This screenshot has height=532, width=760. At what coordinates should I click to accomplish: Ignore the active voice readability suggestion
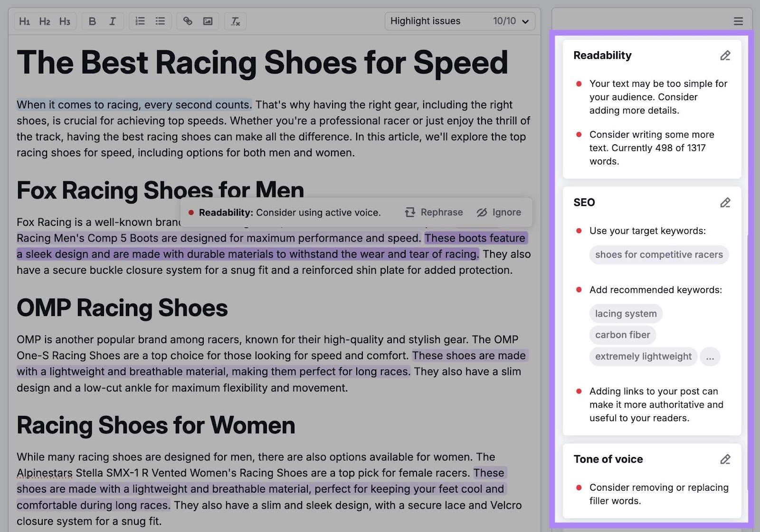tap(499, 212)
